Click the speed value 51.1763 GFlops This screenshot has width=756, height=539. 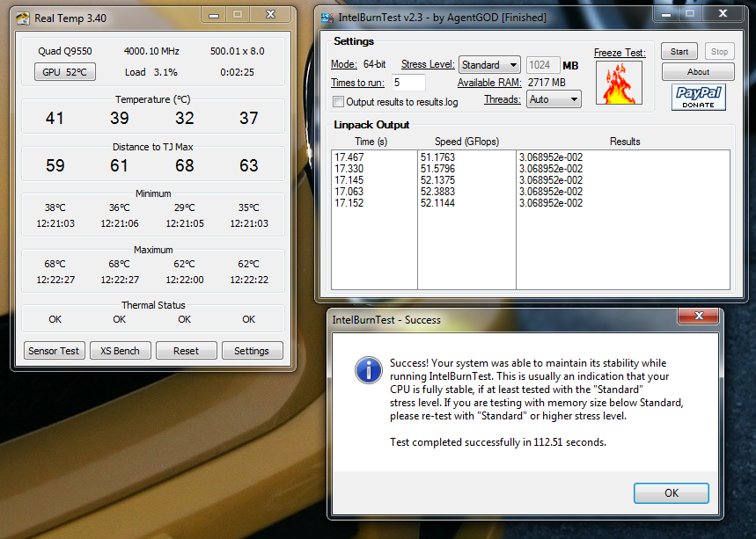click(437, 157)
